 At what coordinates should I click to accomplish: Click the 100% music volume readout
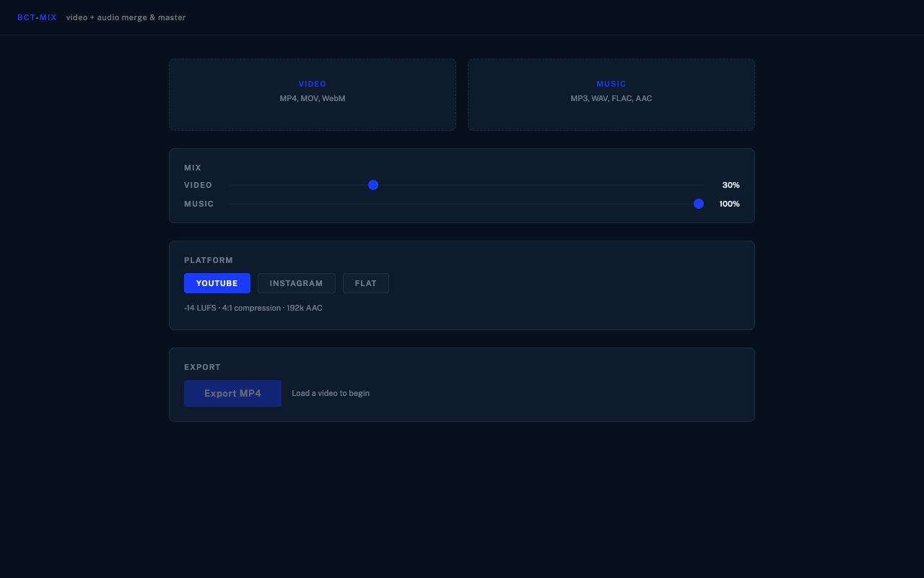[729, 204]
